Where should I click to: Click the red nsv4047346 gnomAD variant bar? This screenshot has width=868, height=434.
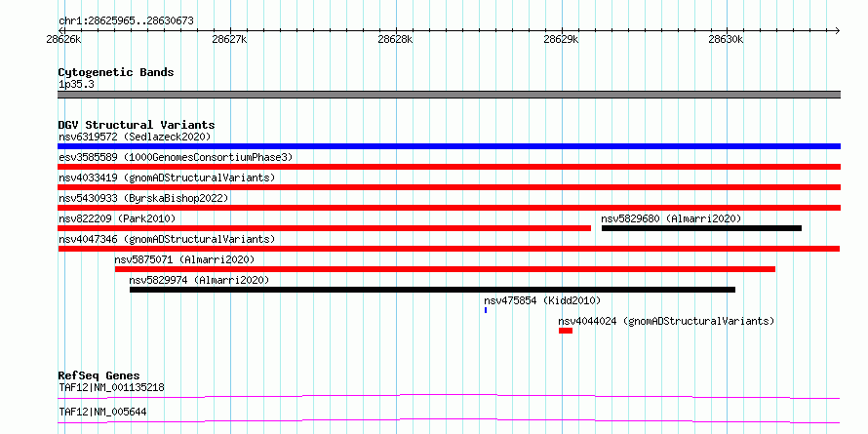pos(449,249)
